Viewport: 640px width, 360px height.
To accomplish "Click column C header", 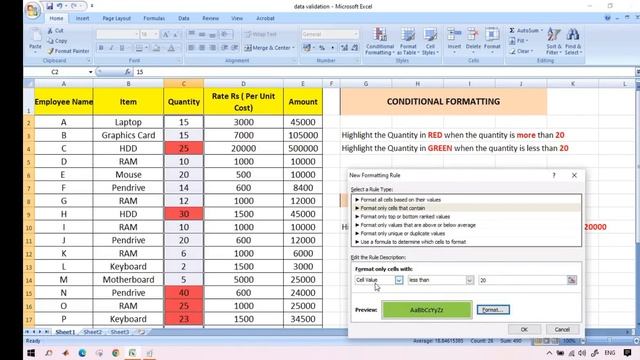I will click(184, 84).
